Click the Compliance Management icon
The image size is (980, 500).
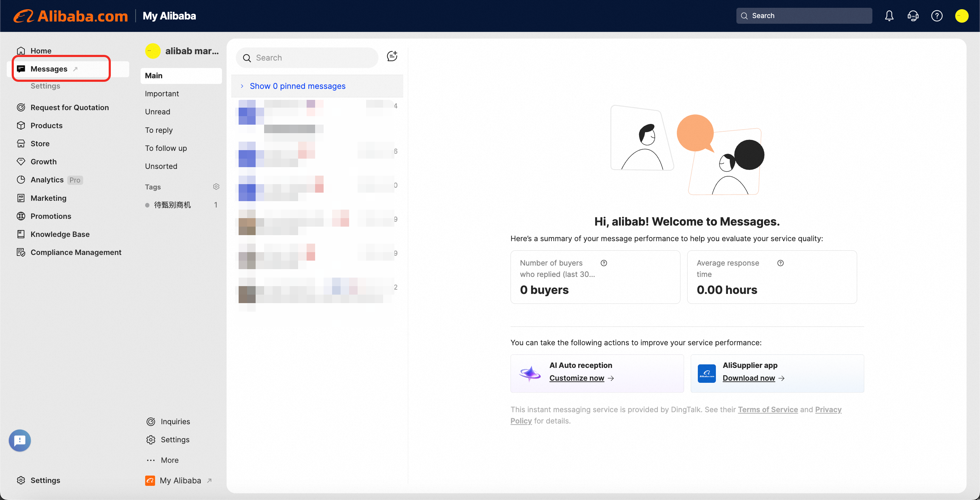pos(21,252)
